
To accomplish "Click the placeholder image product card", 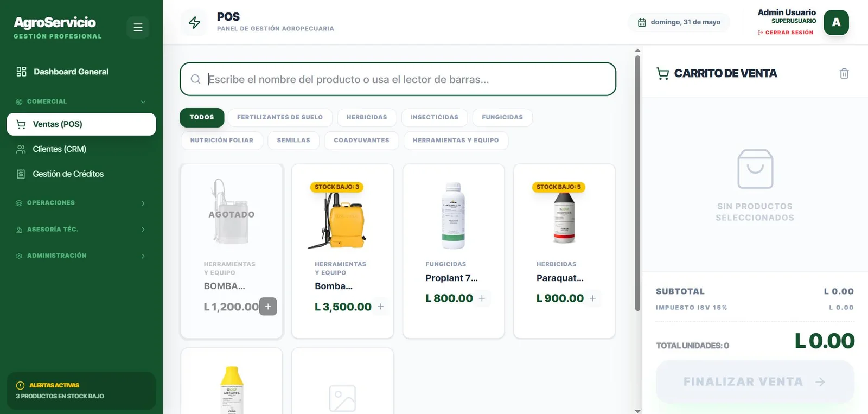I will 342,381.
